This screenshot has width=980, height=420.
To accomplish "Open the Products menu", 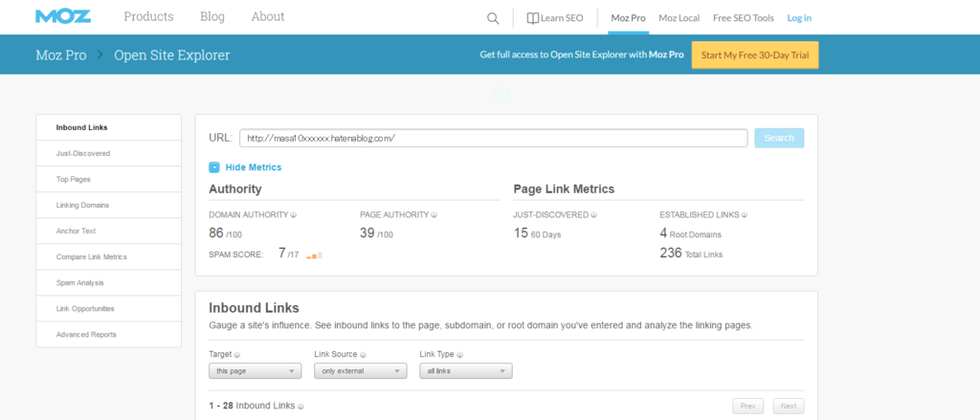I will [x=148, y=17].
